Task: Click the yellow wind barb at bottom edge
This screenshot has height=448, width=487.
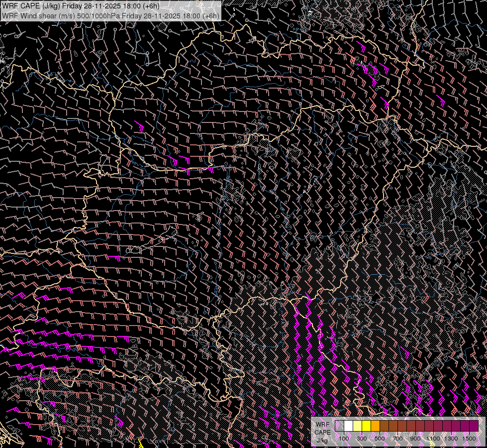Action: [x=141, y=443]
